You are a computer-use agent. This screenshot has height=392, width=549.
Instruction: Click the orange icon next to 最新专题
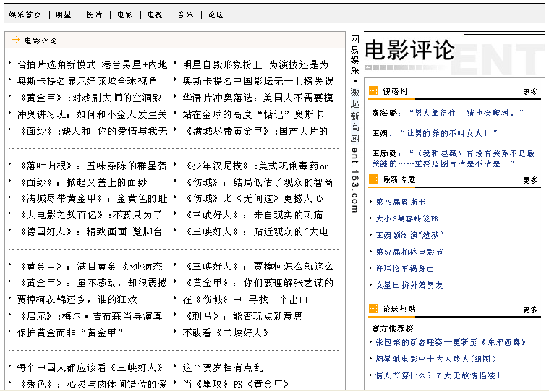(374, 179)
